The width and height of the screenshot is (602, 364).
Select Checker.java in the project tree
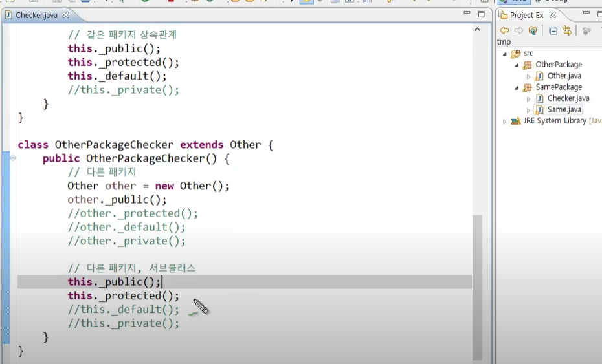(568, 98)
